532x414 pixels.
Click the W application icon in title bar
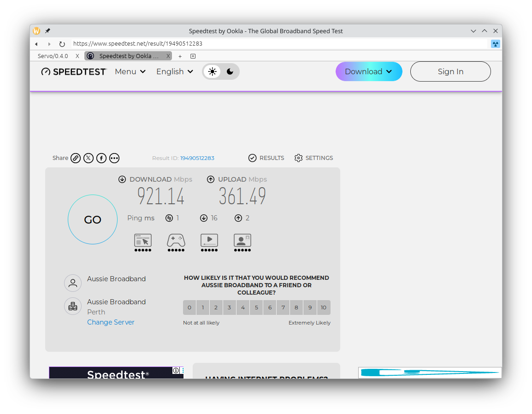click(x=36, y=31)
